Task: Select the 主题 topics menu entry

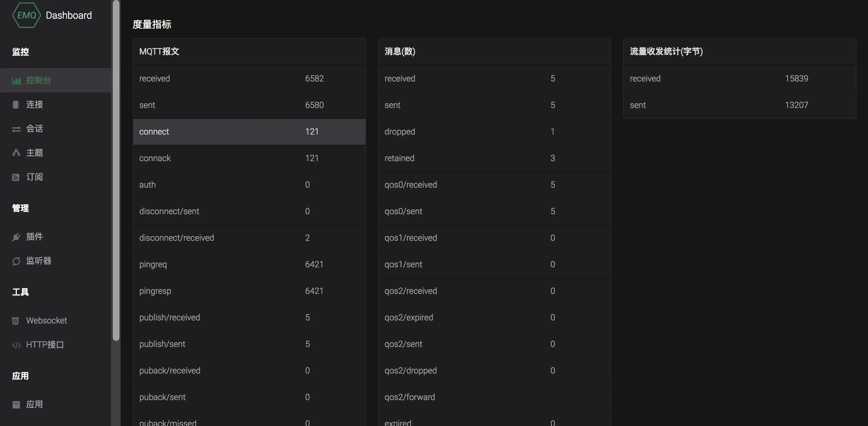Action: pyautogui.click(x=34, y=153)
